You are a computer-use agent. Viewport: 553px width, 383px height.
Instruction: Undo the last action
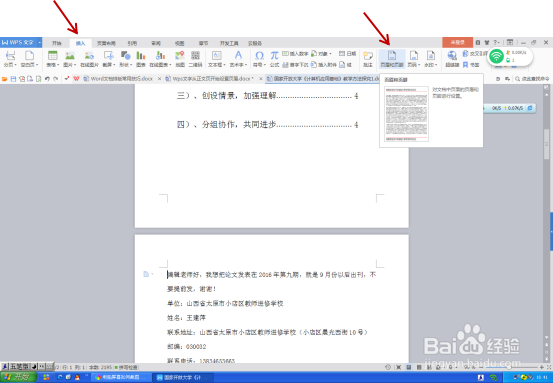(x=47, y=79)
